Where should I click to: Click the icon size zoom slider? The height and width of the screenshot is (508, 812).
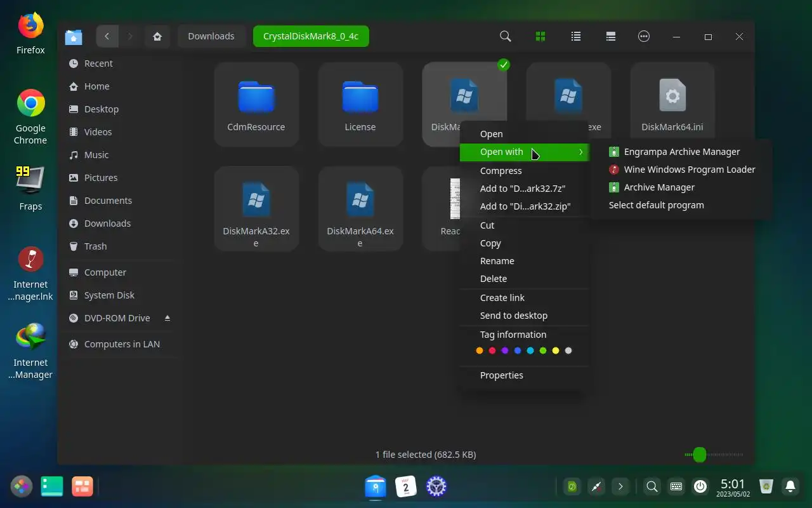click(714, 455)
